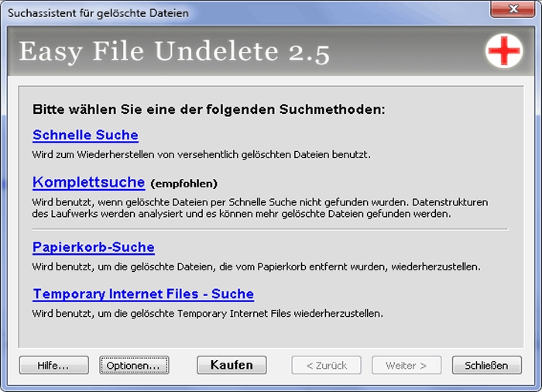Viewport: 542px width, 392px height.
Task: Start the Schnelle Suche search method
Action: 85,136
